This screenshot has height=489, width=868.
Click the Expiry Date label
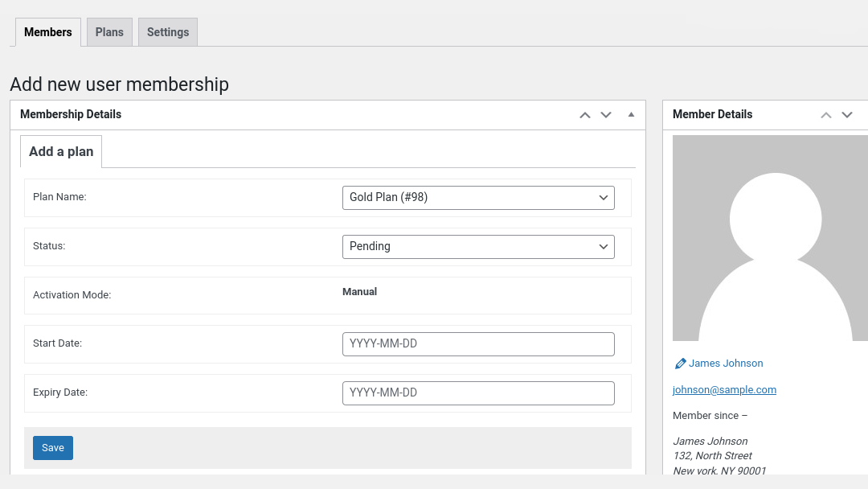[x=60, y=392]
